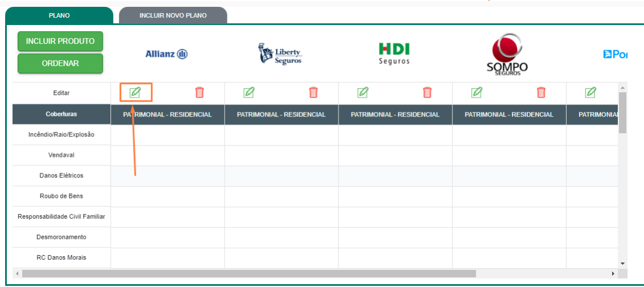Click PATRIMONIAL - RESIDENCIAL header under HDI
This screenshot has height=287, width=644.
point(395,114)
